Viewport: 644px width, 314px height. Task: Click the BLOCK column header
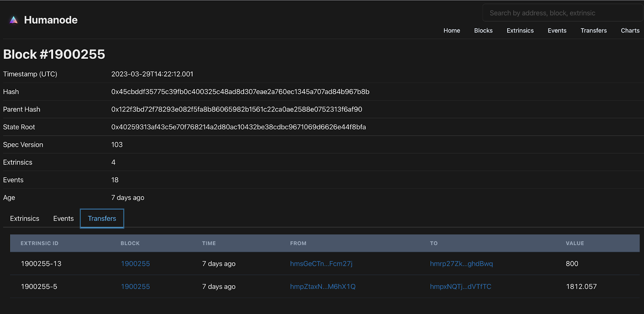coord(130,244)
